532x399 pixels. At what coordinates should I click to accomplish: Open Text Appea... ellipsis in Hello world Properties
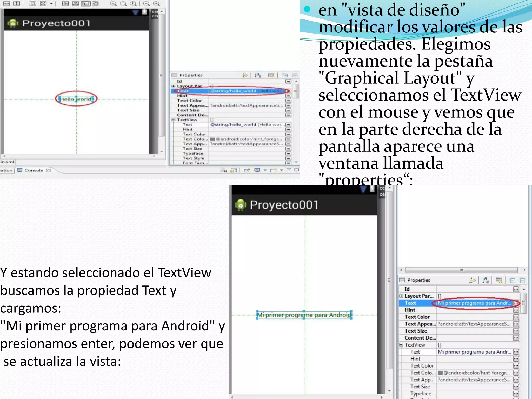(288, 105)
